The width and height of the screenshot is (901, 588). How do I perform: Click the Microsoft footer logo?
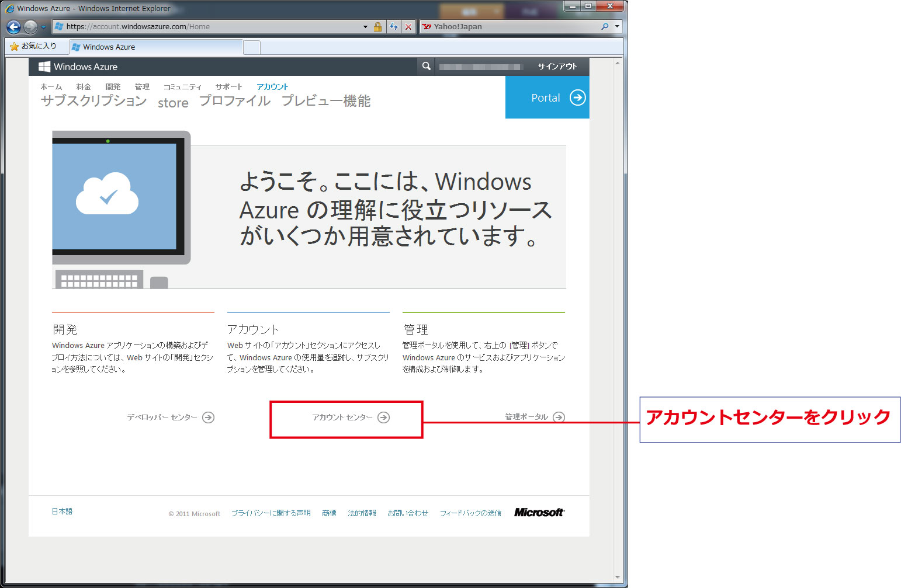[539, 512]
